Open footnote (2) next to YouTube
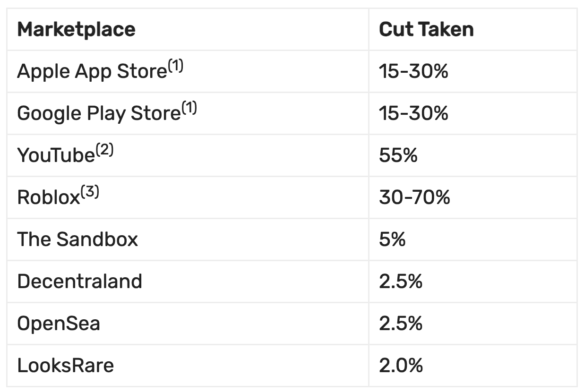This screenshot has height=392, width=584. point(104,151)
